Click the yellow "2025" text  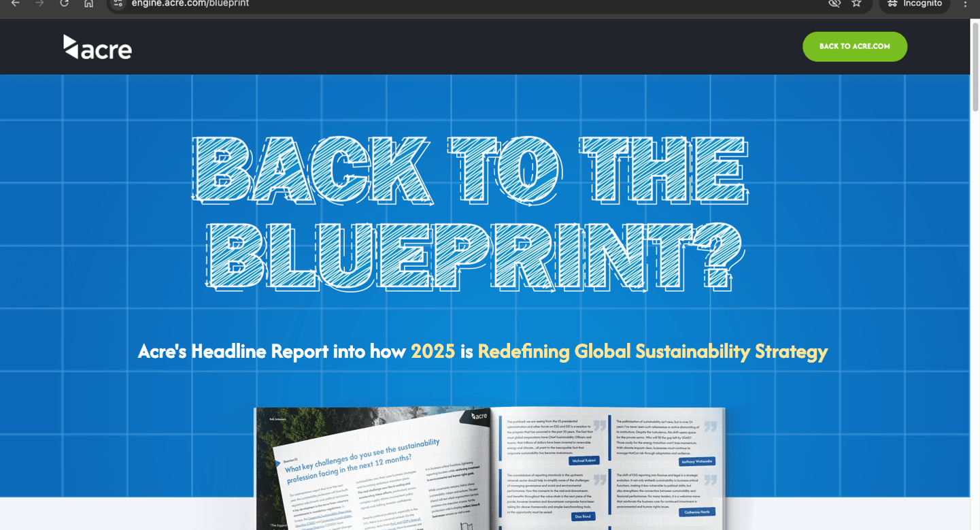point(433,352)
